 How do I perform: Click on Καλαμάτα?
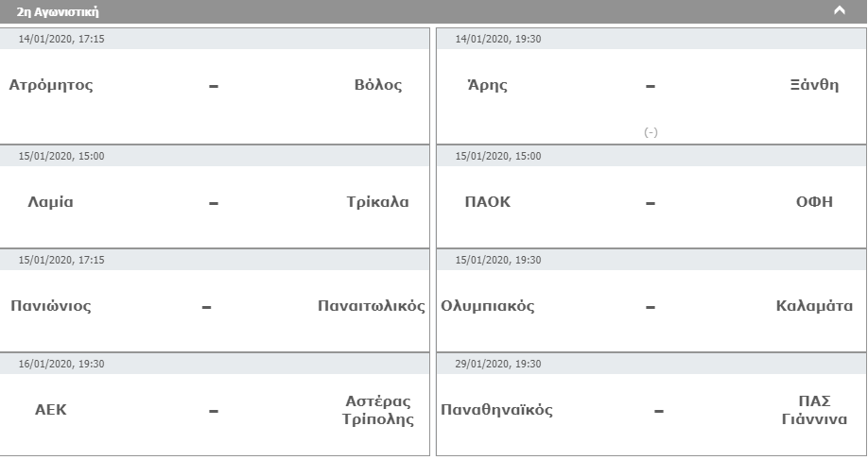pos(814,306)
